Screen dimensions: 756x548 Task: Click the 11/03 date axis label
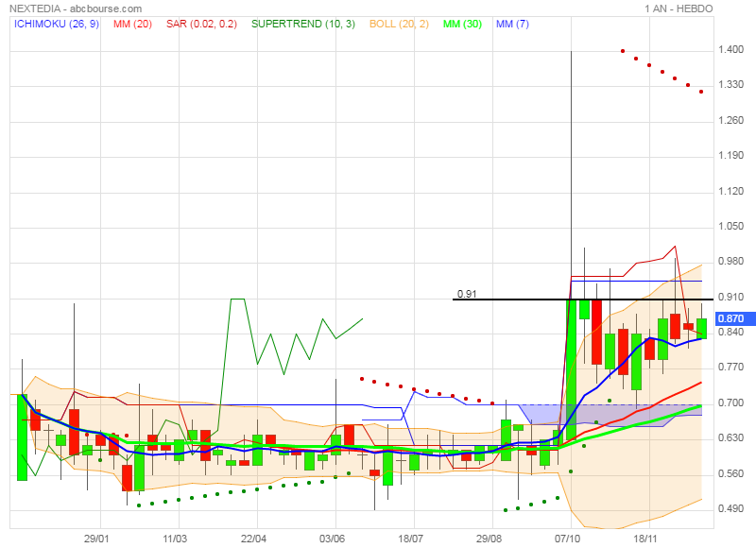[x=175, y=539]
